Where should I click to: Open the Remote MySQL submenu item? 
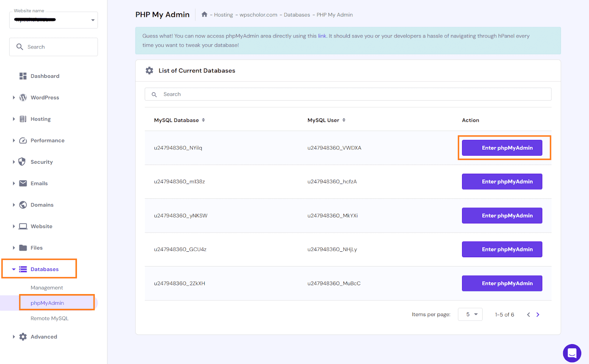click(50, 318)
